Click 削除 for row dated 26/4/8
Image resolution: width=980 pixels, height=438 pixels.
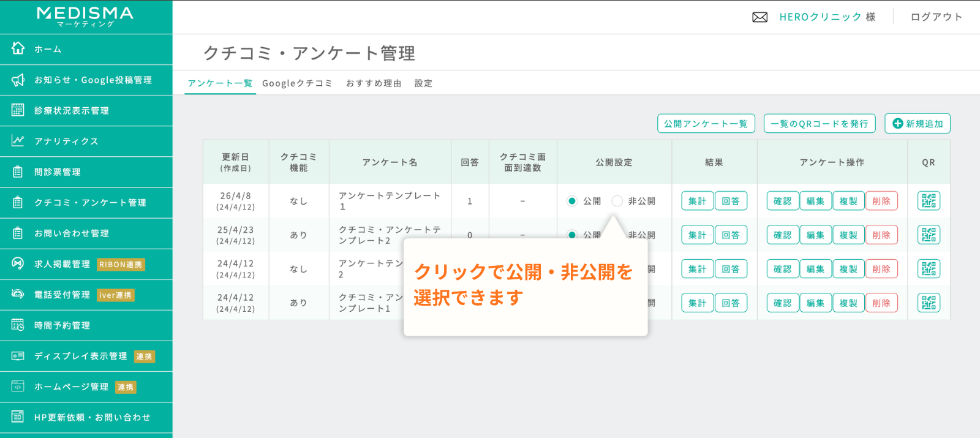coord(882,201)
